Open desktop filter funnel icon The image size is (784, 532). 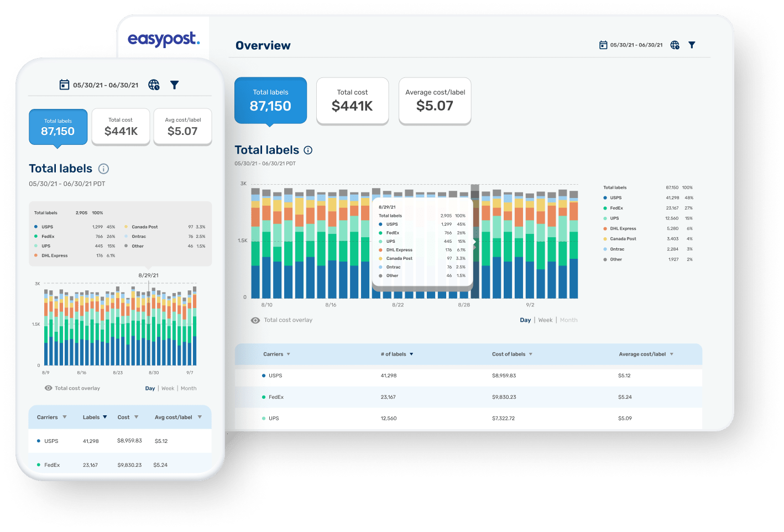(692, 45)
